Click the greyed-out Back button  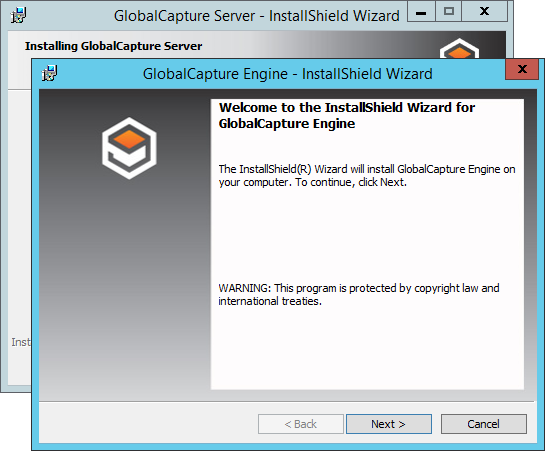(301, 424)
